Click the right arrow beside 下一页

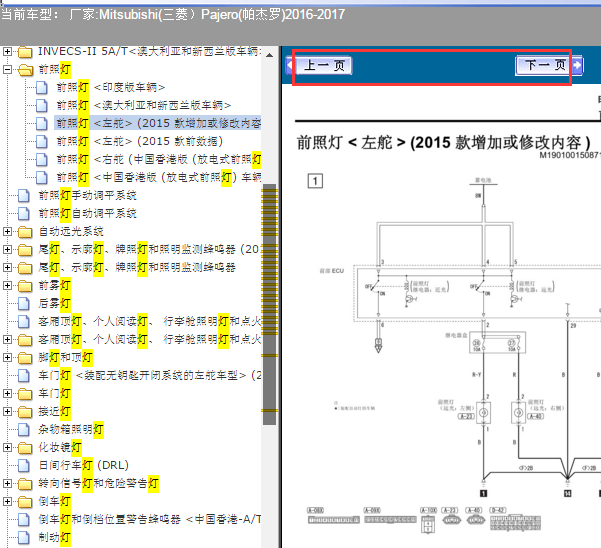coord(577,65)
